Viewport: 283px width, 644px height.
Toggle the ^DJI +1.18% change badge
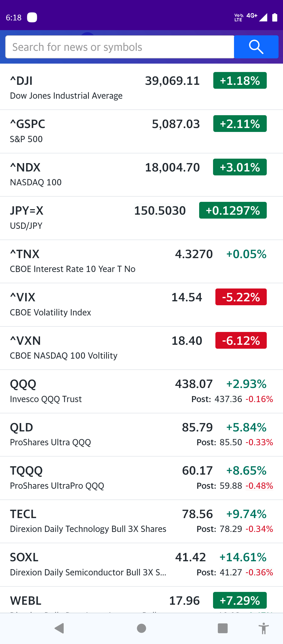coord(240,81)
